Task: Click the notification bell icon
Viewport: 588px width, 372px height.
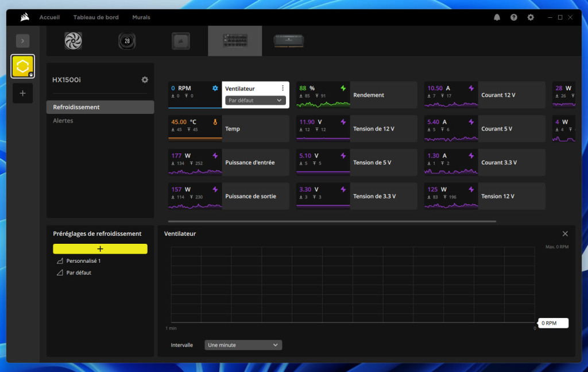Action: click(497, 17)
